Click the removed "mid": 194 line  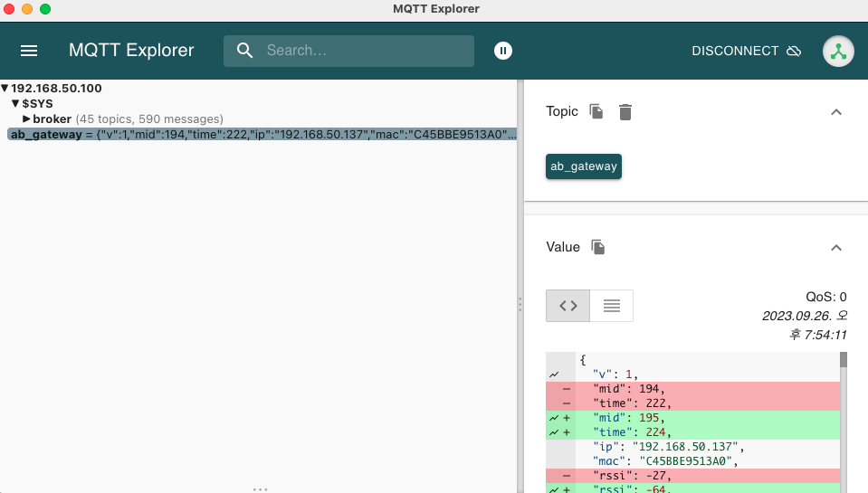693,389
